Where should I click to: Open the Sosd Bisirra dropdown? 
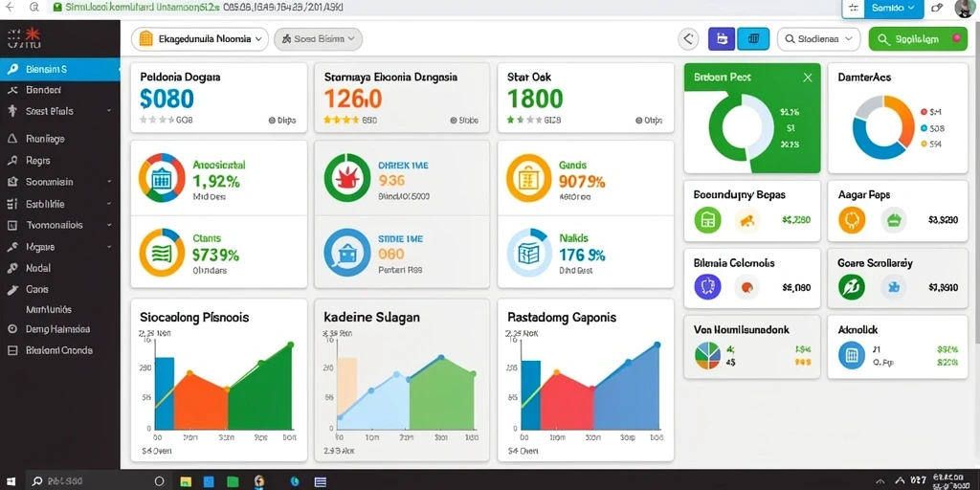point(318,38)
